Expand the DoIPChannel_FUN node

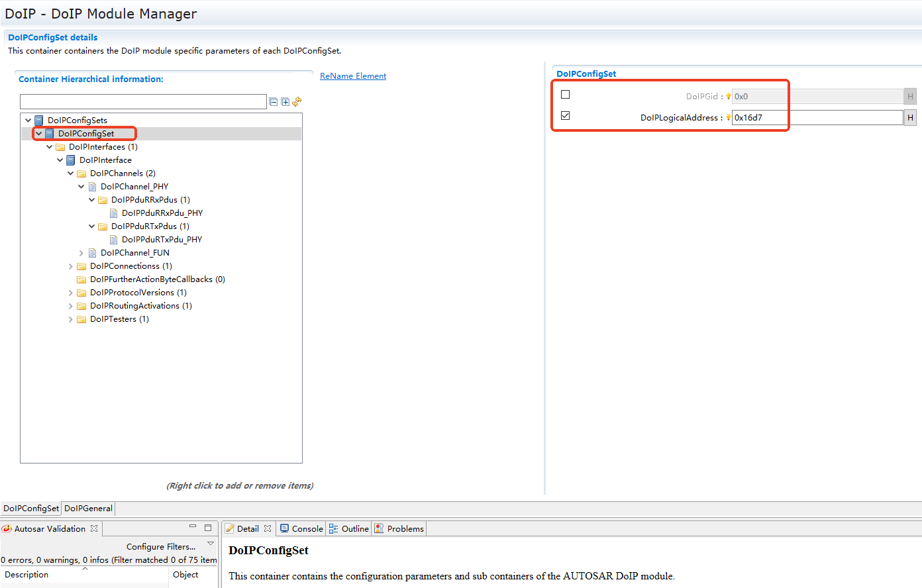(81, 253)
